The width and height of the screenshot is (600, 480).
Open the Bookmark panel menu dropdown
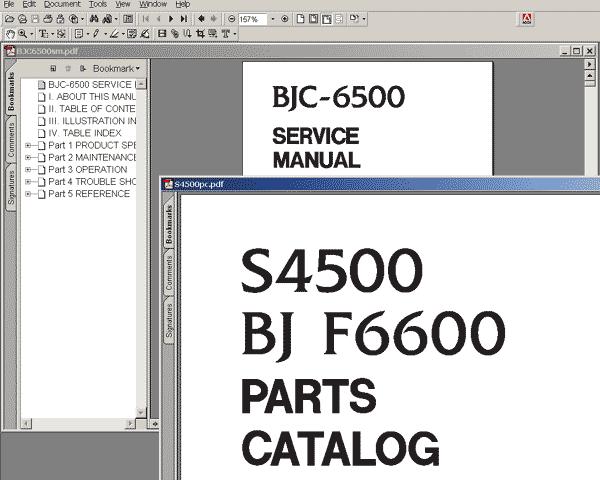(116, 69)
